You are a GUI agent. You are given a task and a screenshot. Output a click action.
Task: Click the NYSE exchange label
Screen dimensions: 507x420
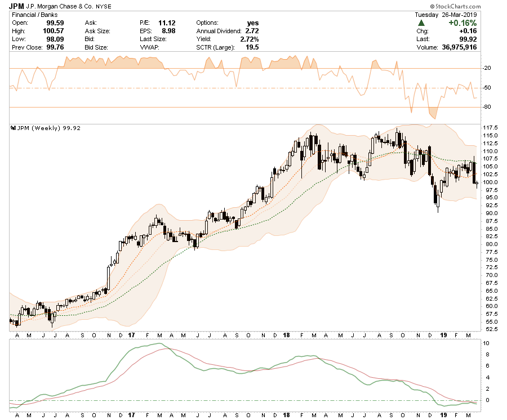pyautogui.click(x=104, y=6)
